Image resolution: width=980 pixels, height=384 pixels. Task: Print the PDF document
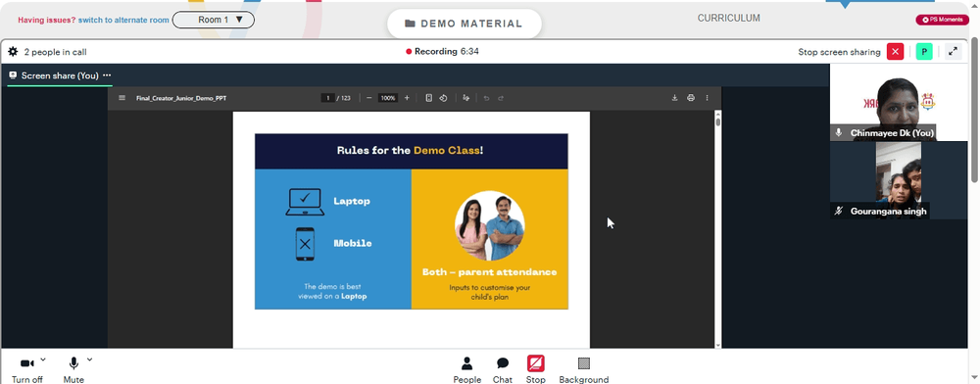[x=691, y=98]
